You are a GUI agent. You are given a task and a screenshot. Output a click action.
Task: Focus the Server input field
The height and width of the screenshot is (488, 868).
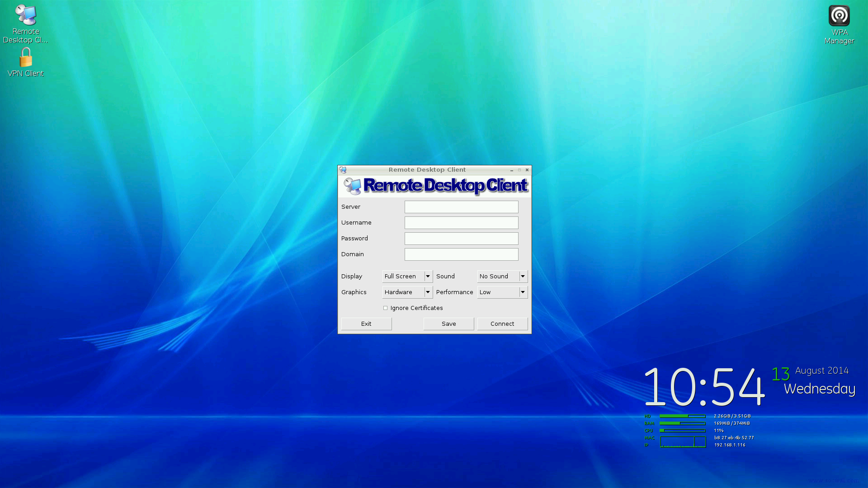click(461, 207)
